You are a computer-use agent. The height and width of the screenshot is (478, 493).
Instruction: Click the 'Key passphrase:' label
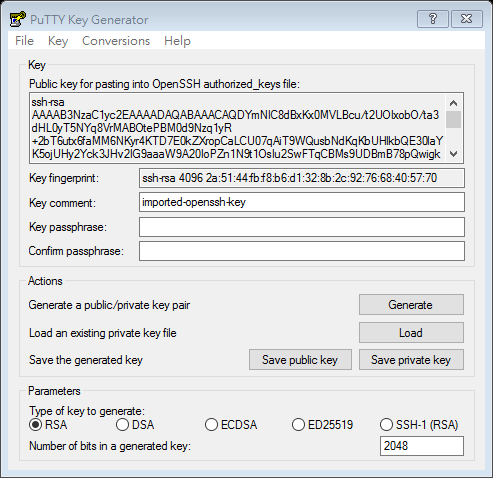(68, 227)
